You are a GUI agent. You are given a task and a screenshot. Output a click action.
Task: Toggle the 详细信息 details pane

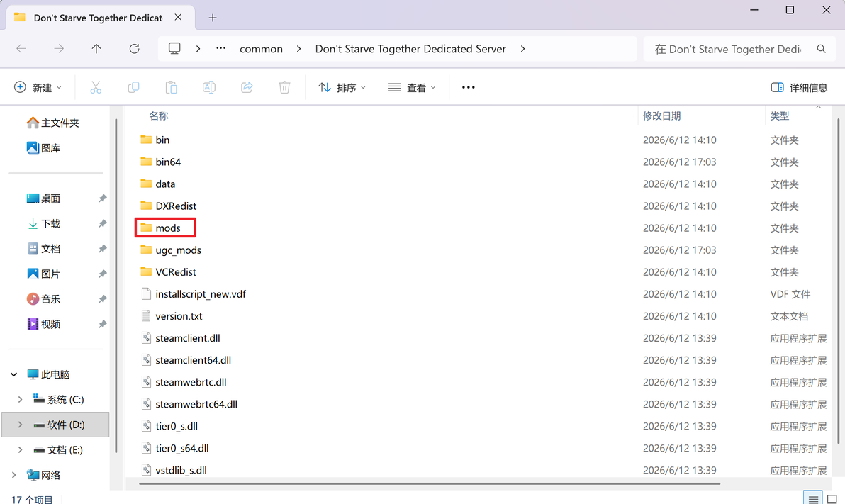799,87
